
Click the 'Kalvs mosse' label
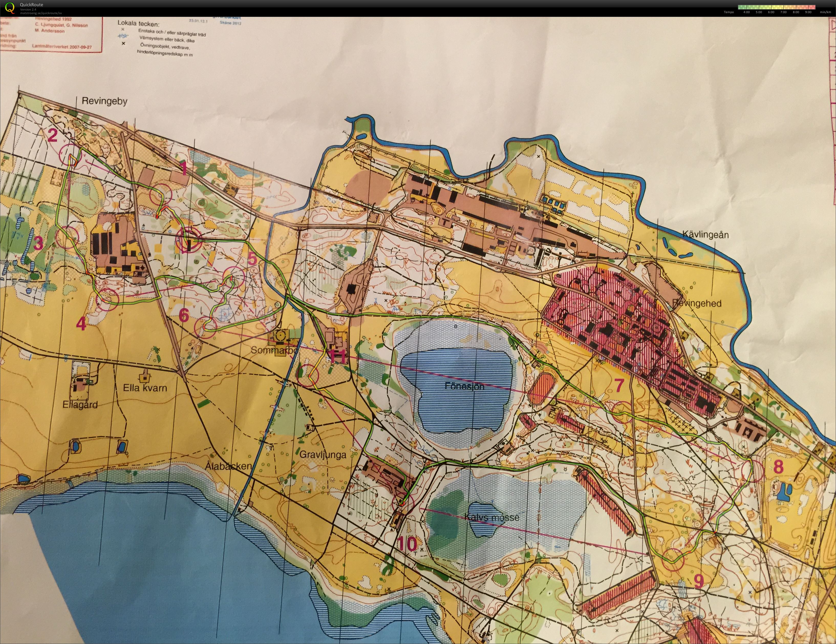[x=491, y=517]
